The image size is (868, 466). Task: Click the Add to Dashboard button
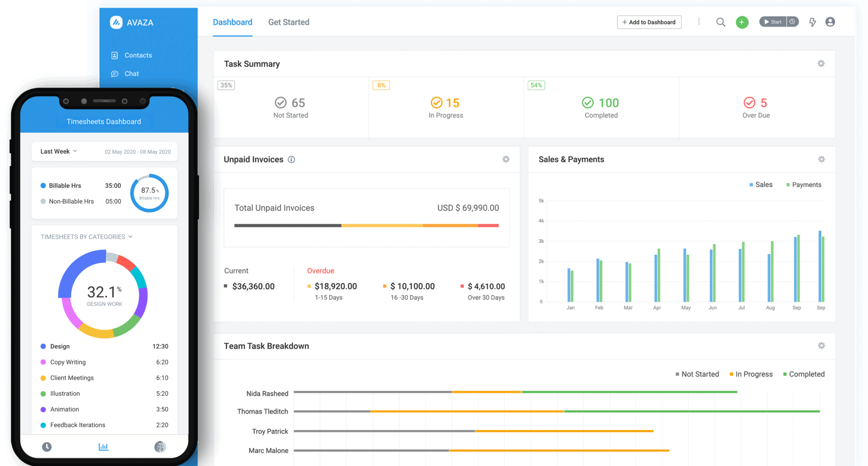(649, 22)
